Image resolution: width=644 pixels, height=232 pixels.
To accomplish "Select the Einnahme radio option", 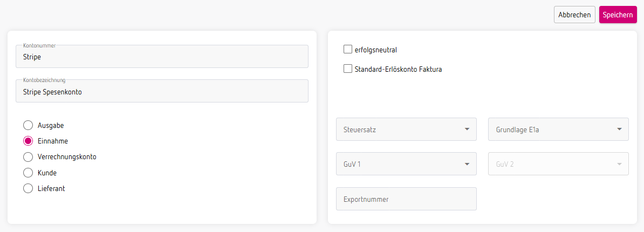I will tap(28, 141).
